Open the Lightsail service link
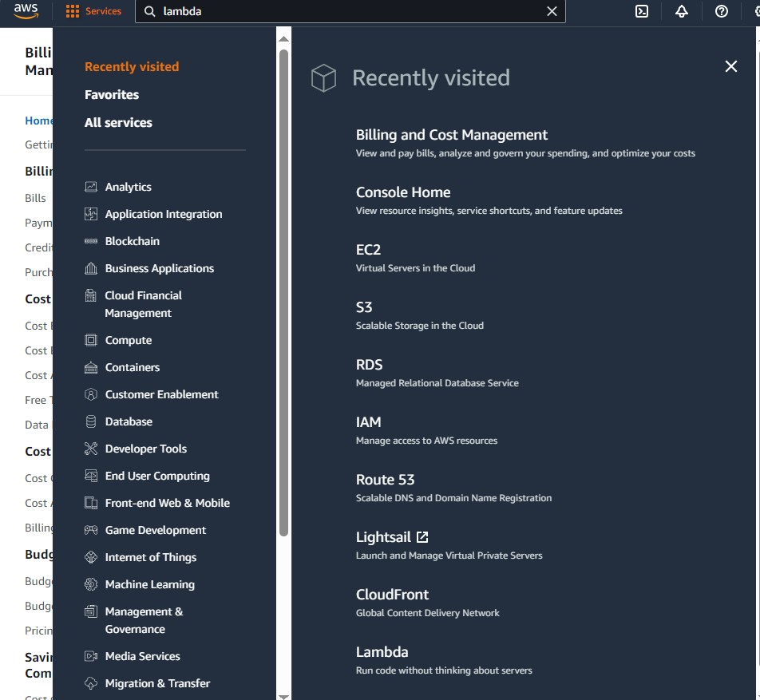 [x=383, y=537]
